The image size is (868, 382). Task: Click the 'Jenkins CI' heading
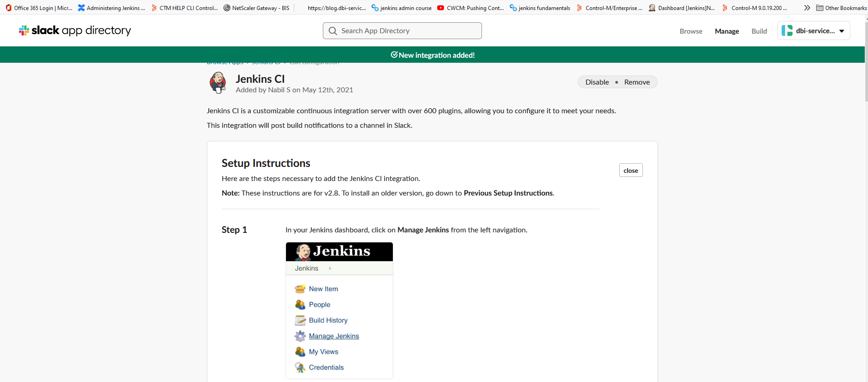260,79
